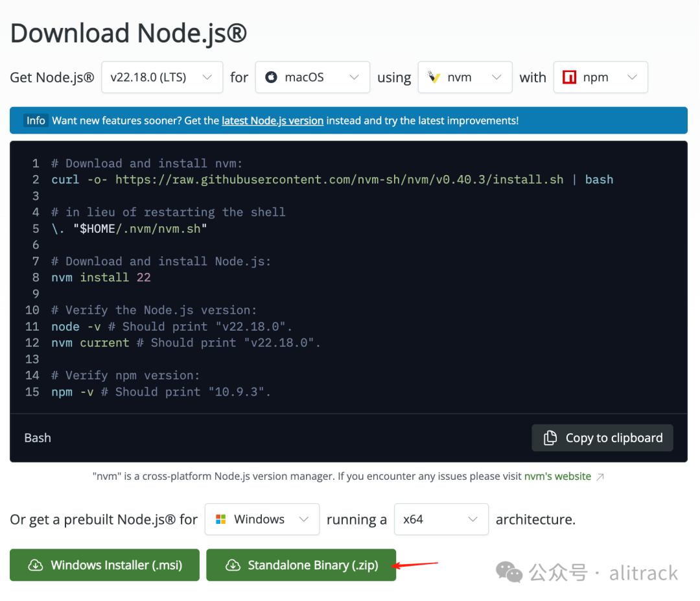This screenshot has width=700, height=601.
Task: Click the 'nvm current' command line
Action: point(186,342)
